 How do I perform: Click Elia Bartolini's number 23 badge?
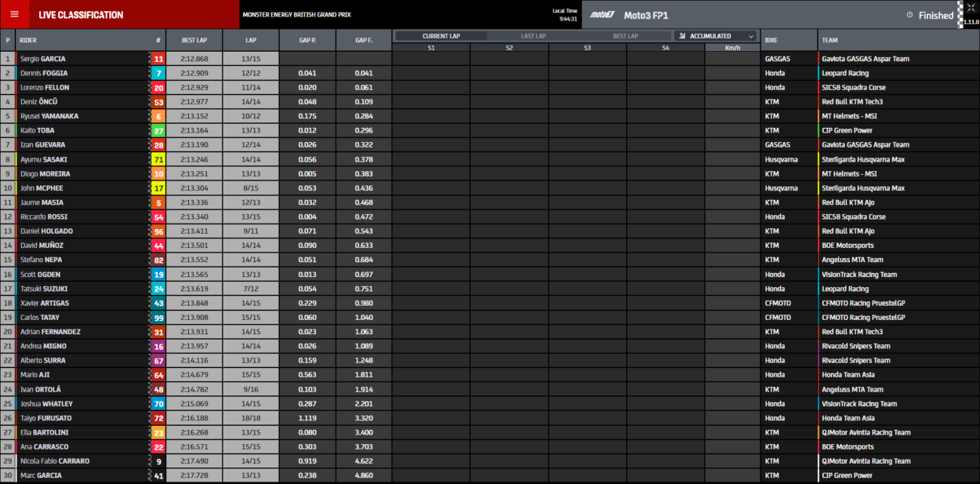158,432
